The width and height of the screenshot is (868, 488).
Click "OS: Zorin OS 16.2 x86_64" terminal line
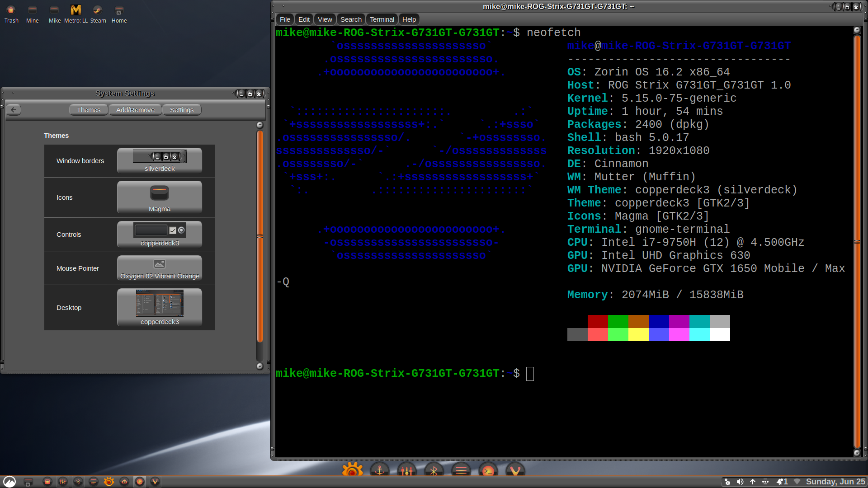tap(648, 72)
